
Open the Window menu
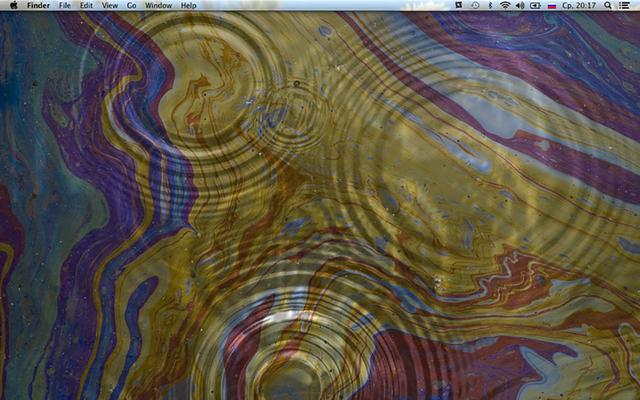point(158,5)
